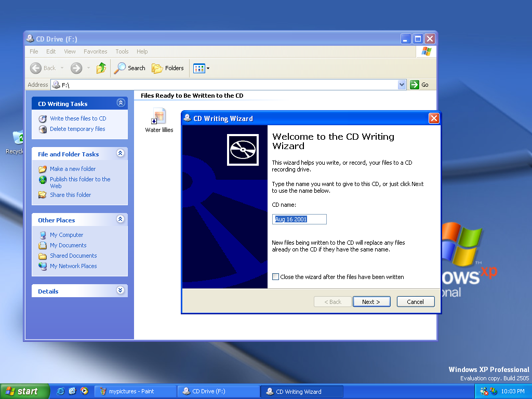
Task: Switch to CD Drive (F:) taskbar button
Action: click(219, 391)
